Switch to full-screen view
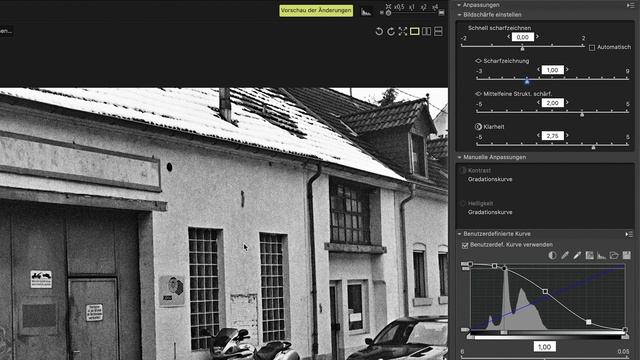The height and width of the screenshot is (360, 640). coord(402,31)
